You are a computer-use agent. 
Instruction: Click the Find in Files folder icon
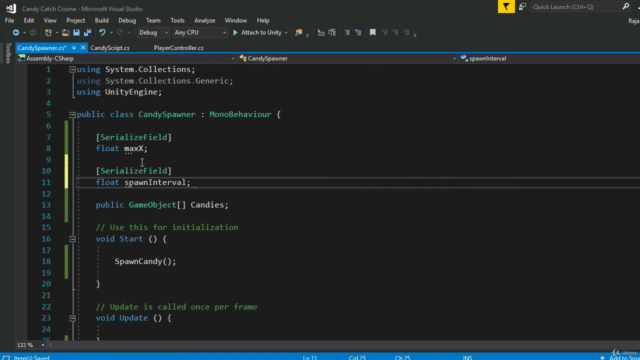coord(298,33)
